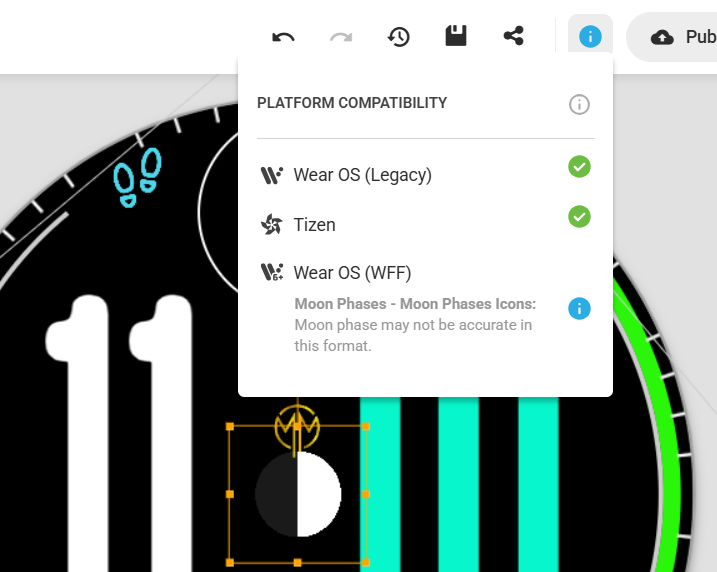This screenshot has height=572, width=717.
Task: Click the 'Tizen' platform label
Action: (315, 225)
